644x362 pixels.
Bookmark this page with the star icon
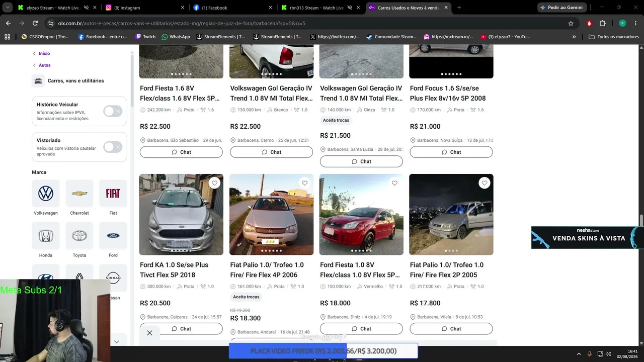(571, 23)
